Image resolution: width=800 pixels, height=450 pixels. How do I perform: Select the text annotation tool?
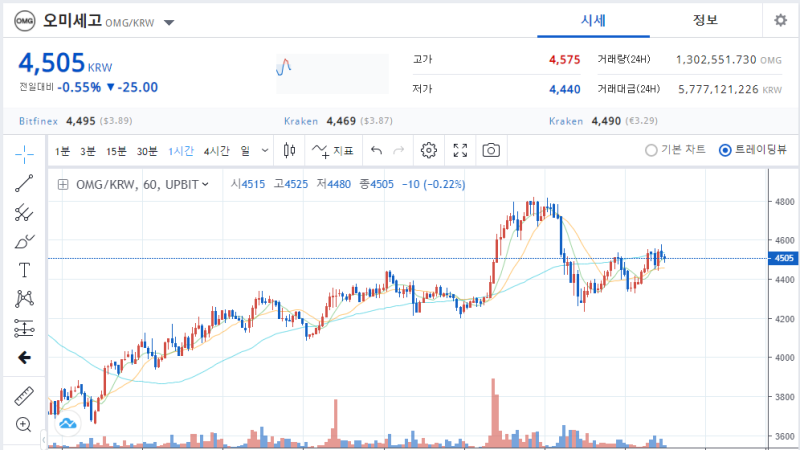coord(24,270)
